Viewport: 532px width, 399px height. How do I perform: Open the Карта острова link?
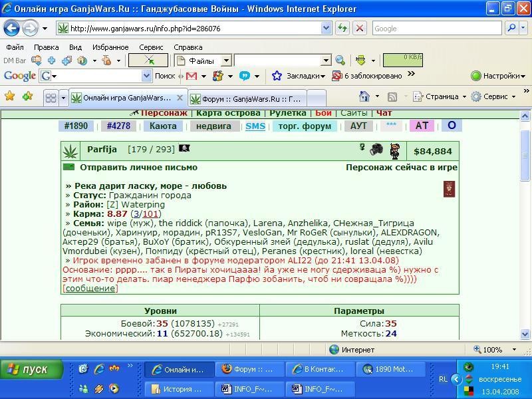pos(228,113)
